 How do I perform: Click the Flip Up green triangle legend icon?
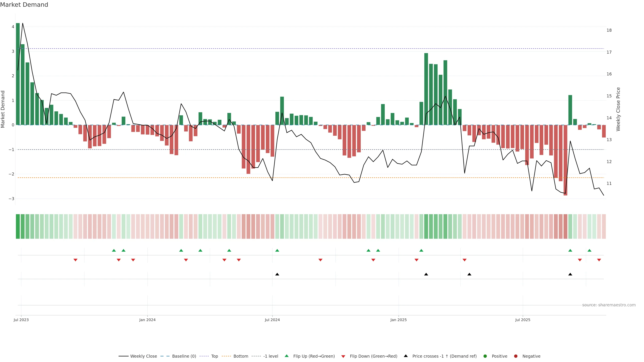point(287,356)
